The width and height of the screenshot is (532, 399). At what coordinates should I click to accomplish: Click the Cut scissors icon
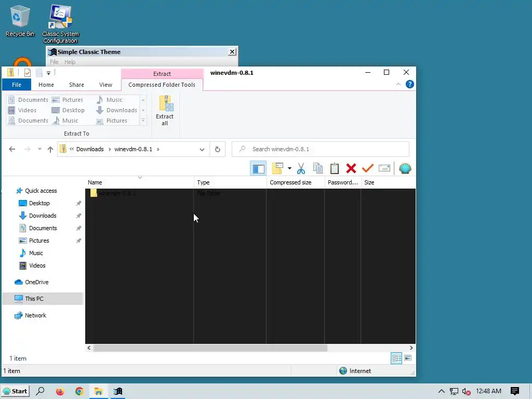point(301,169)
